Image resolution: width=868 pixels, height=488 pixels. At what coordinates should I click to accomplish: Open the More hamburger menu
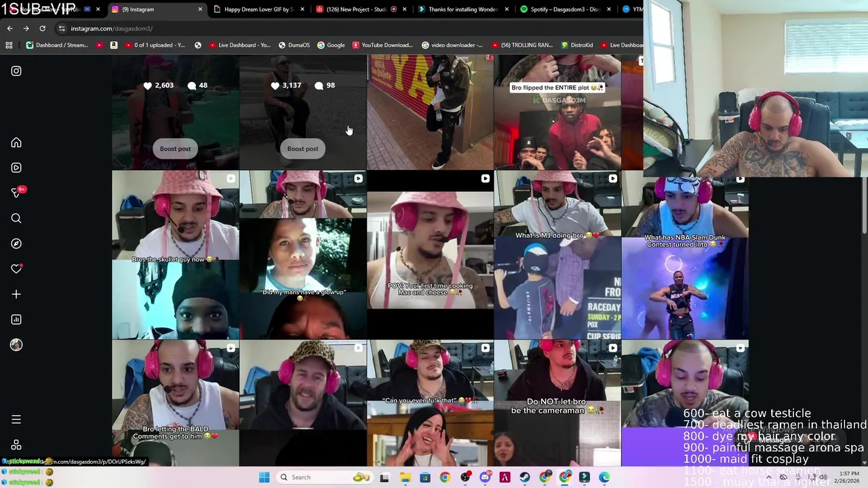(x=16, y=420)
